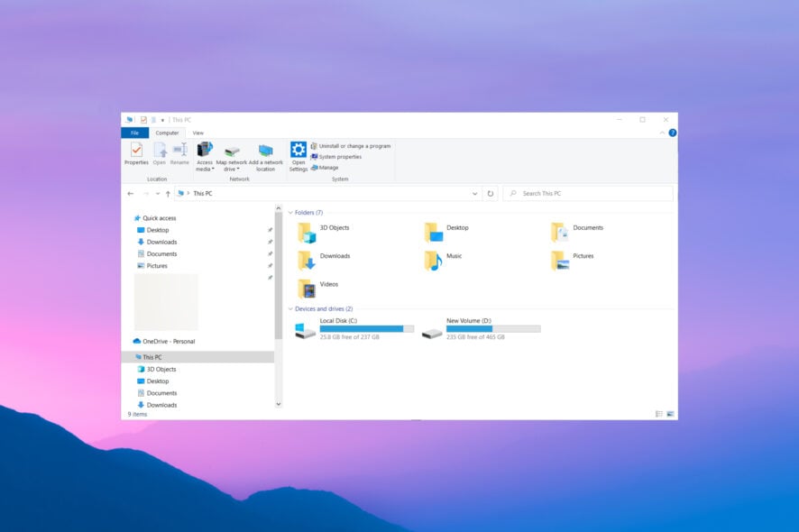Click Uninstall or change a program

[x=351, y=146]
